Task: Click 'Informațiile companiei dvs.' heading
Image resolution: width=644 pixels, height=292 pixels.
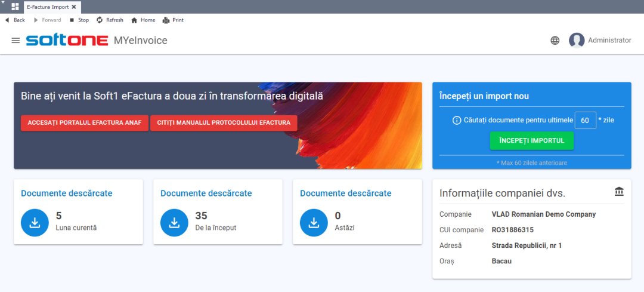Action: pyautogui.click(x=502, y=193)
